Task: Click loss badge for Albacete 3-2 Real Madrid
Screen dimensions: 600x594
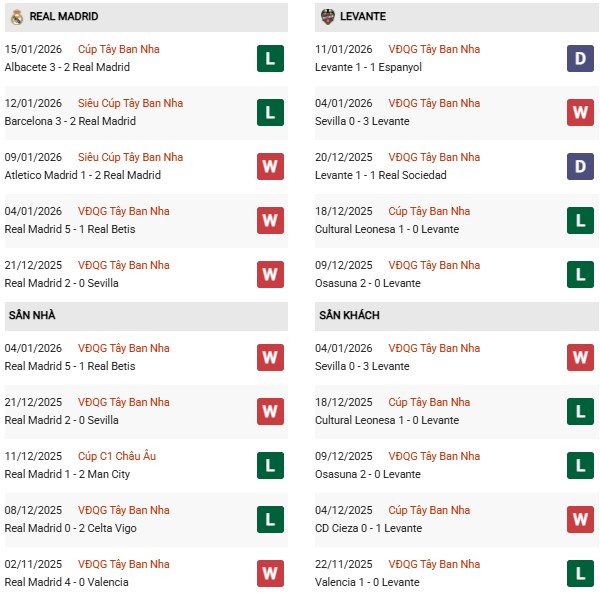Action: point(269,59)
